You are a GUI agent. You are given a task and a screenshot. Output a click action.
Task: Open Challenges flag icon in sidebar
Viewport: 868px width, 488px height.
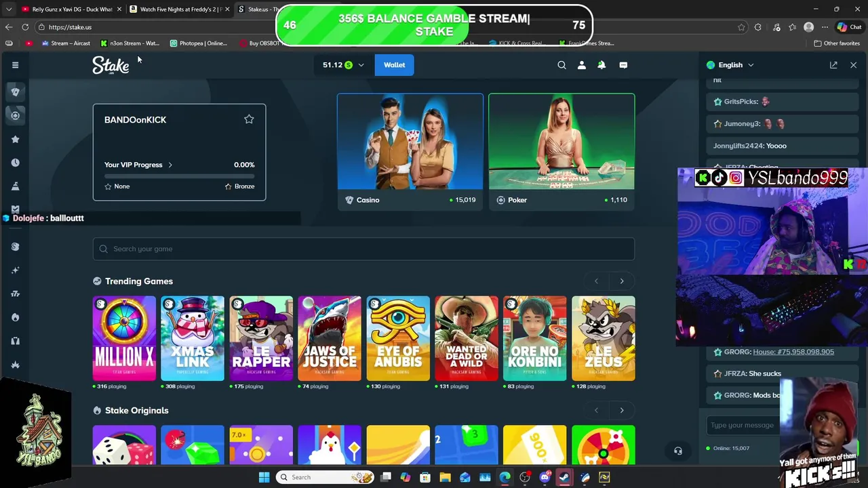[15, 186]
